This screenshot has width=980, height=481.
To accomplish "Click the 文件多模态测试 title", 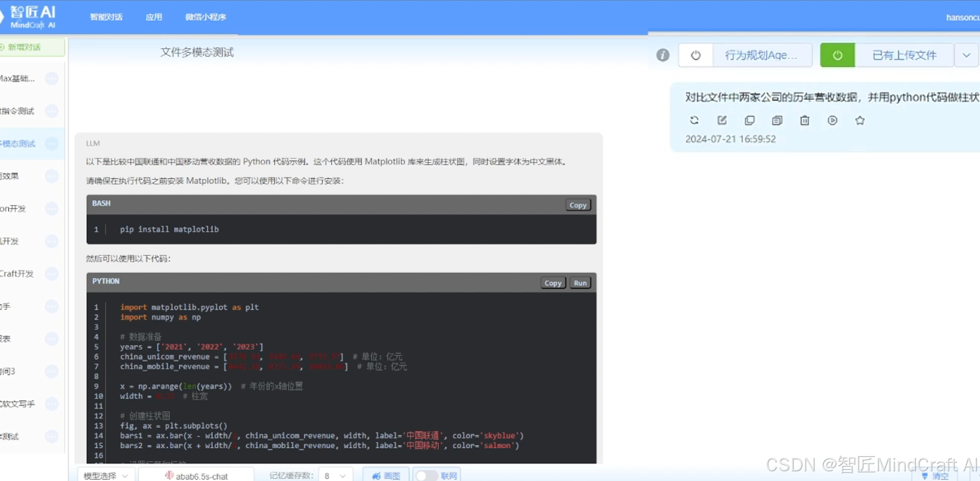I will click(197, 52).
